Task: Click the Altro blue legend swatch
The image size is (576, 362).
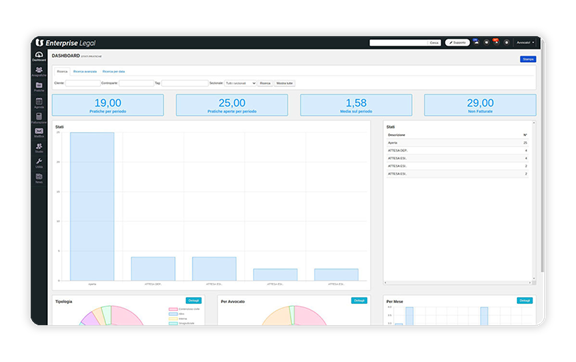Action: tap(173, 314)
